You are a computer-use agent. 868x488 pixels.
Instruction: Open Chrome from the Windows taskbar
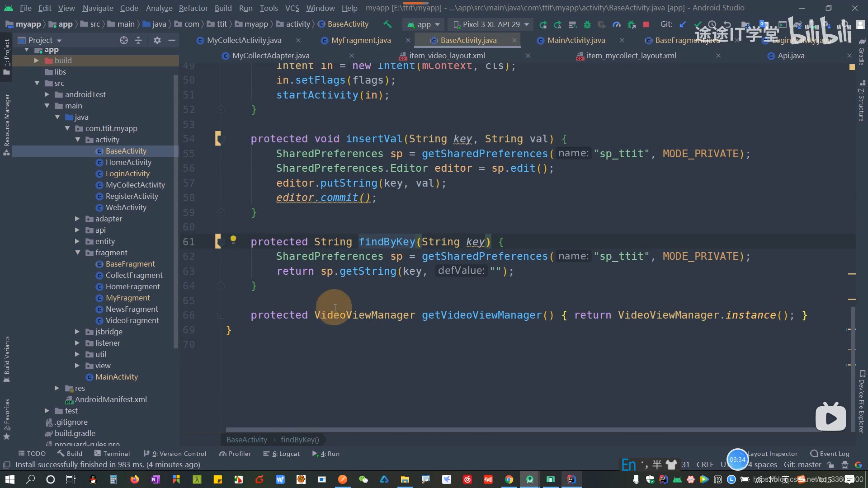509,479
